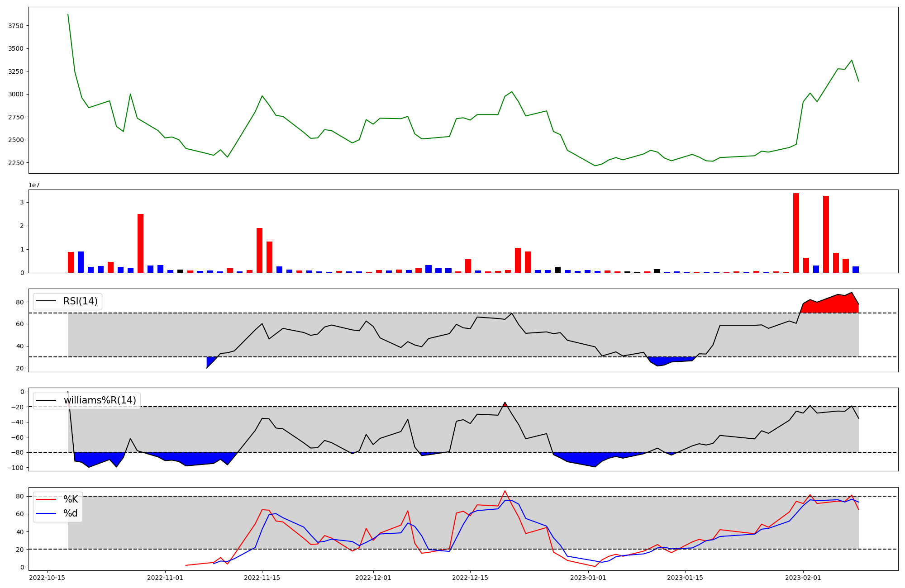Click the tallest red volume bar

point(796,233)
